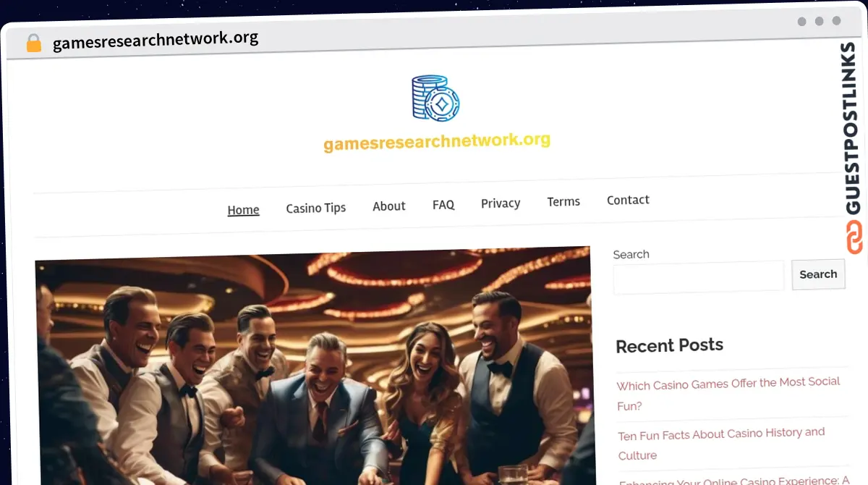Click the featured casino group photo

pyautogui.click(x=314, y=366)
